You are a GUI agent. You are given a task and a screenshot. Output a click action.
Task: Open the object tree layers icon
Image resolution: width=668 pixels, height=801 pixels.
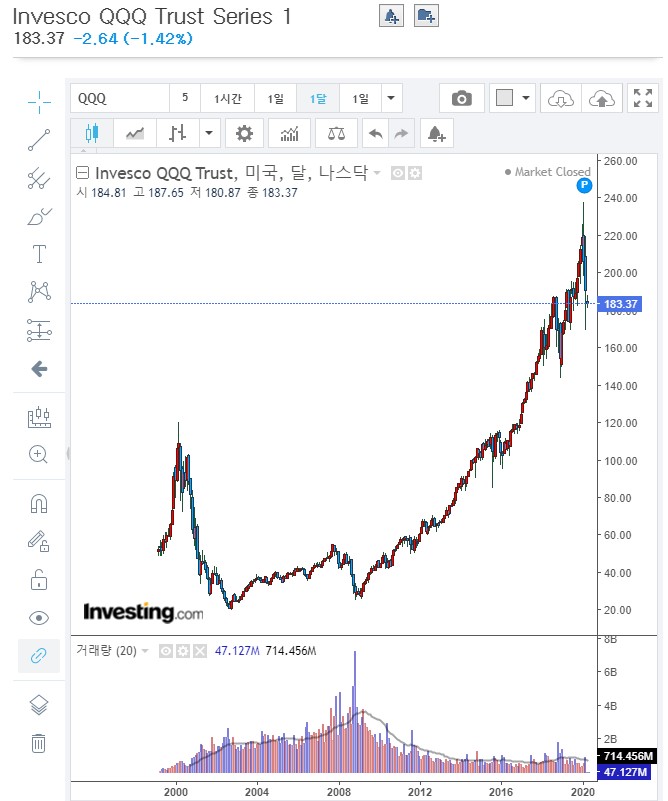[x=39, y=705]
